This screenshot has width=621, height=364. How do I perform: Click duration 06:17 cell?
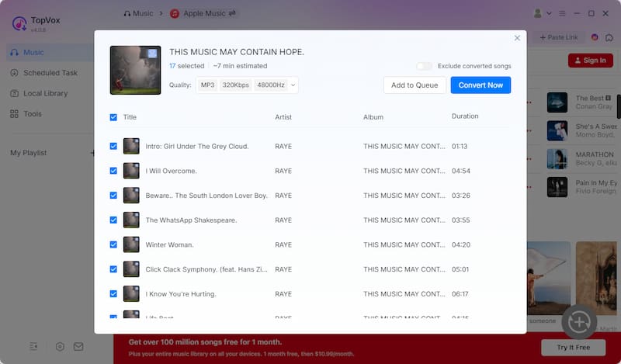point(460,294)
